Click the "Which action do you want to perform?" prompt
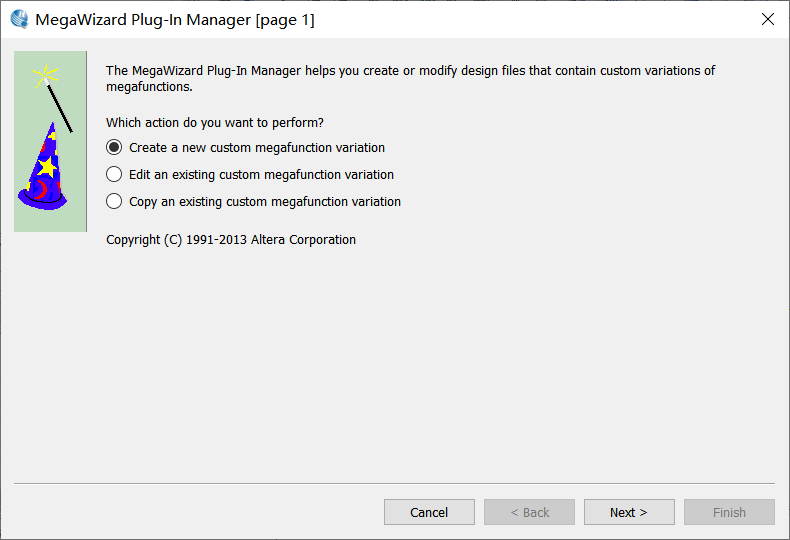Image resolution: width=790 pixels, height=540 pixels. tap(215, 123)
